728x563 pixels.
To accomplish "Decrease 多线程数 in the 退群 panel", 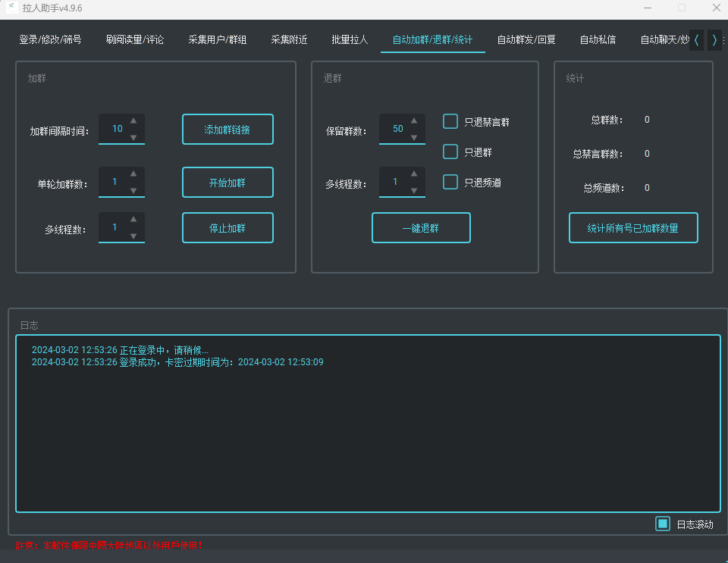I will click(414, 191).
